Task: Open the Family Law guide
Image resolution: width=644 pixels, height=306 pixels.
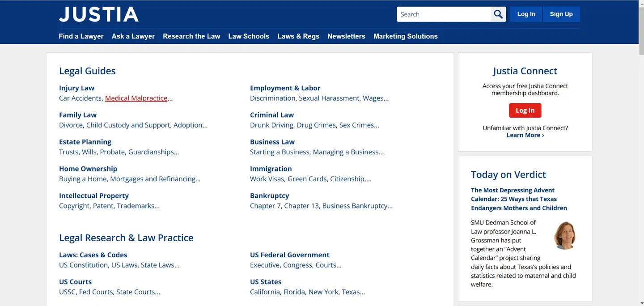Action: [78, 115]
